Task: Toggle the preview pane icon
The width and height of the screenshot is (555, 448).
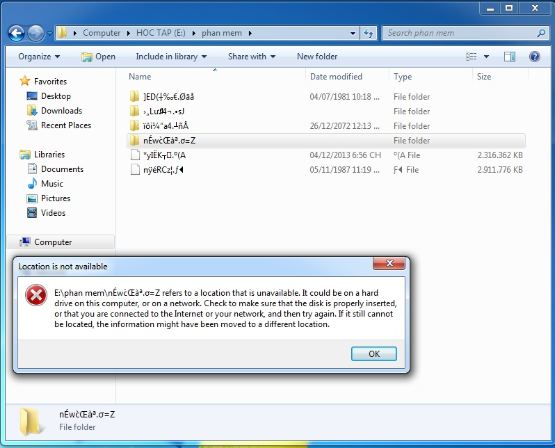Action: pos(509,56)
